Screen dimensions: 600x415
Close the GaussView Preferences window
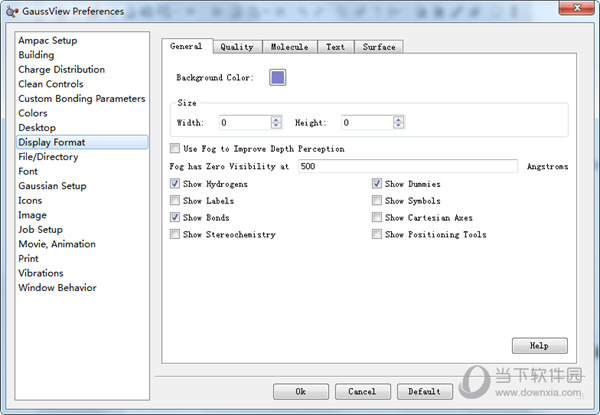577,8
